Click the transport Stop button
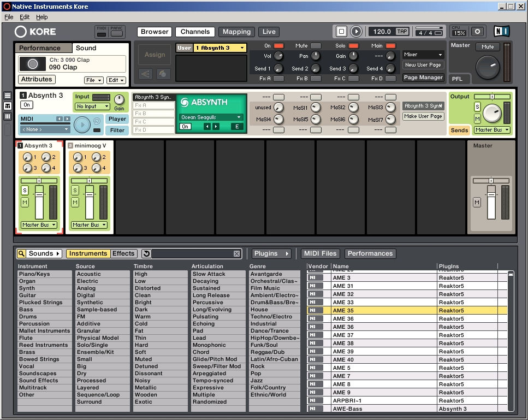This screenshot has height=420, width=528. [x=341, y=32]
